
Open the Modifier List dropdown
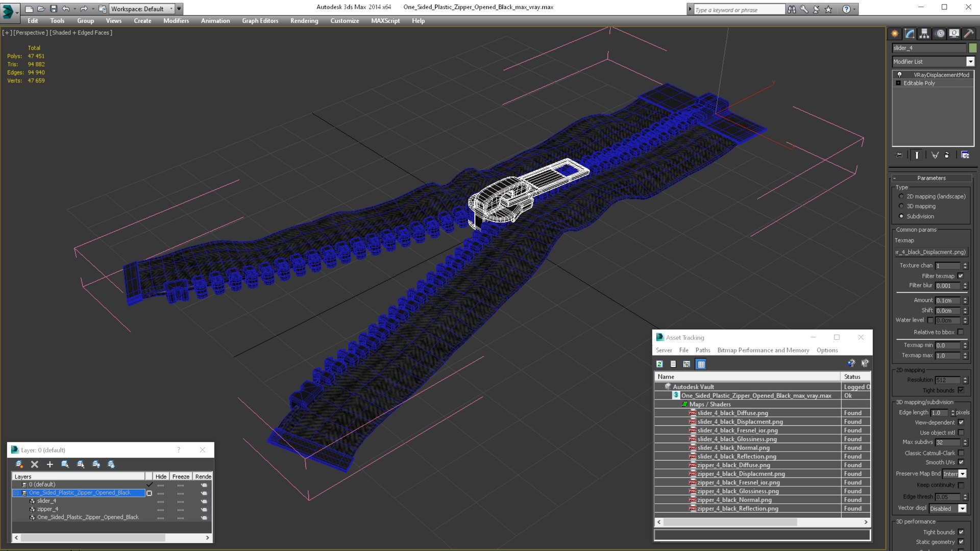coord(970,62)
